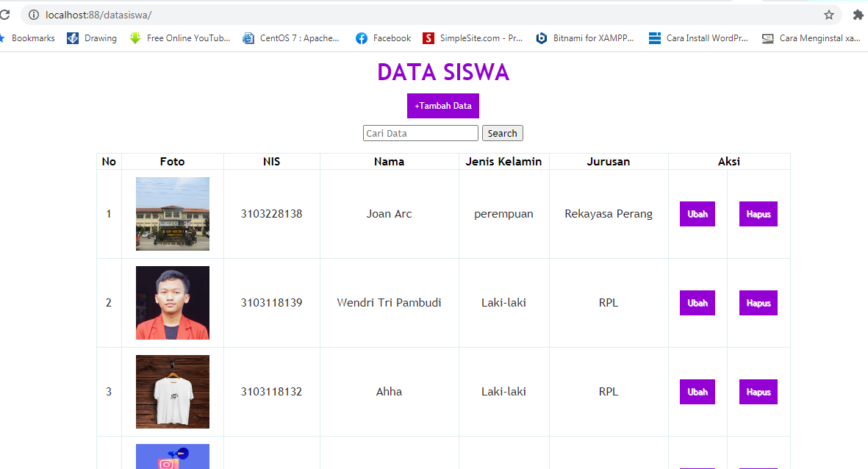Click RPL in Wendri Tri Pambudi's row
868x469 pixels.
coord(609,303)
